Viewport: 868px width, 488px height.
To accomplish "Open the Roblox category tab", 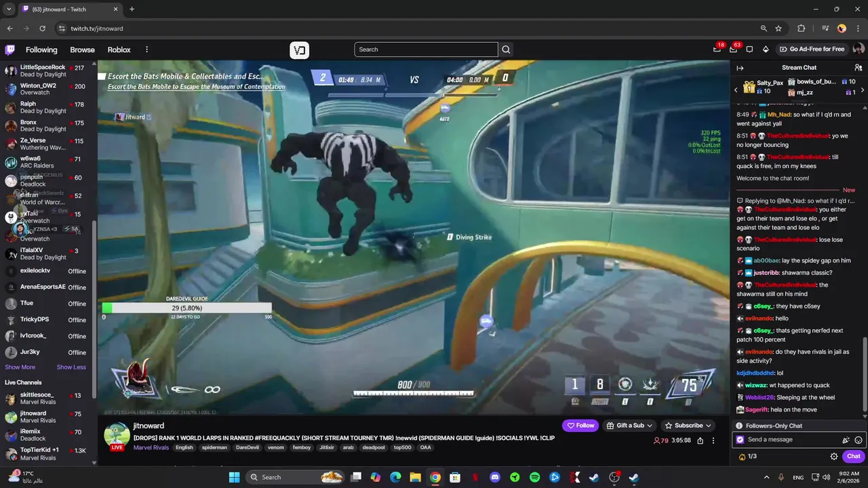I will coord(119,49).
